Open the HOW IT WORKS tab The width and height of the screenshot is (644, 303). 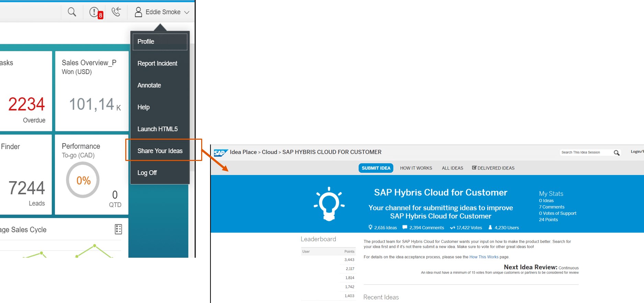click(416, 168)
